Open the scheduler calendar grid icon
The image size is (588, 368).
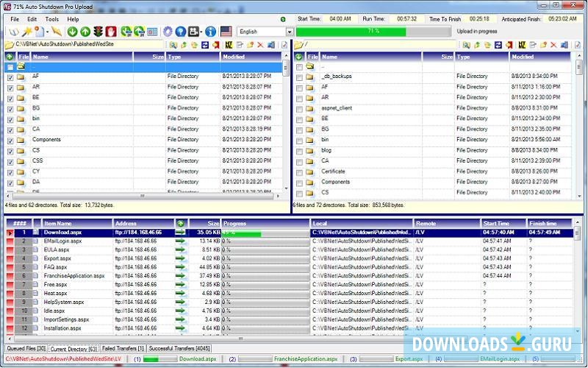(152, 32)
